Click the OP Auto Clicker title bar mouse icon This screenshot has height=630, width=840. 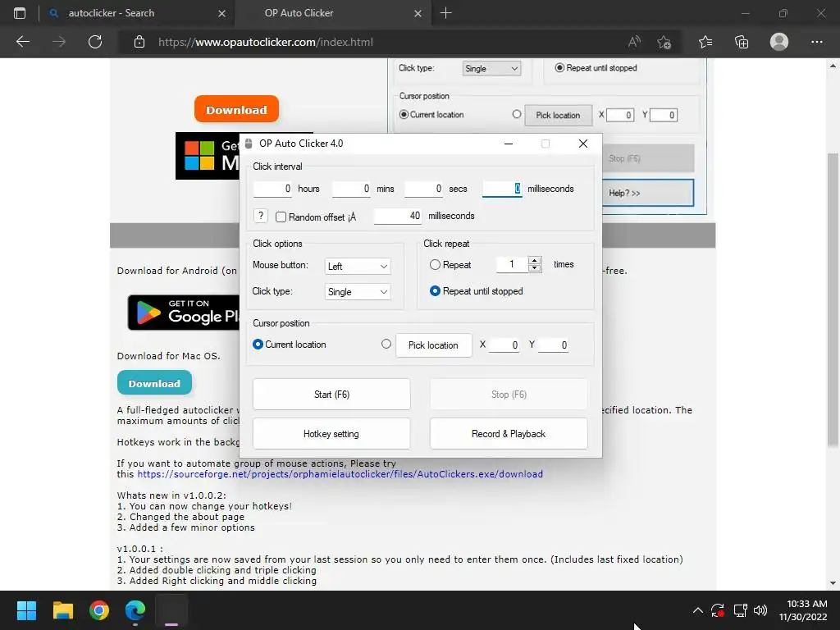(248, 144)
